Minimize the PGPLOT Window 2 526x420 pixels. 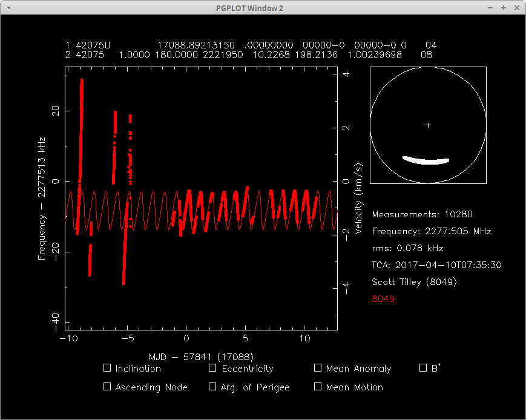[490, 8]
